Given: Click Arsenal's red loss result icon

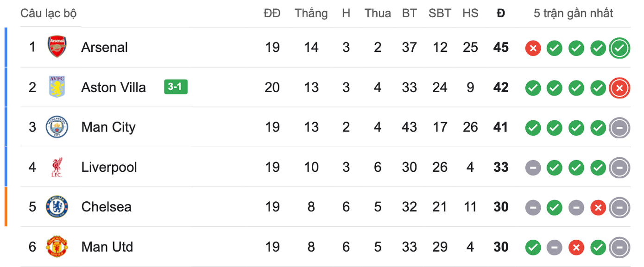Looking at the screenshot, I should point(533,48).
